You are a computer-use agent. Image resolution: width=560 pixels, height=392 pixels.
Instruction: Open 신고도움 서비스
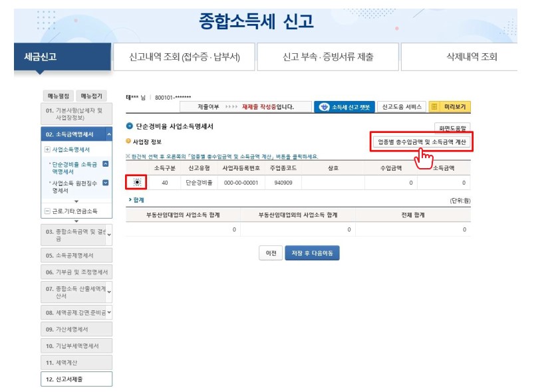402,107
